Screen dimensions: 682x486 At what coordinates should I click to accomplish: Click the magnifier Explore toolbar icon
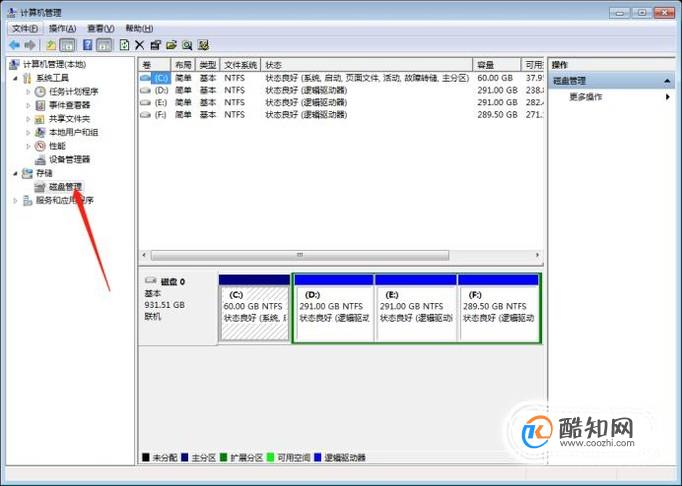coord(187,45)
